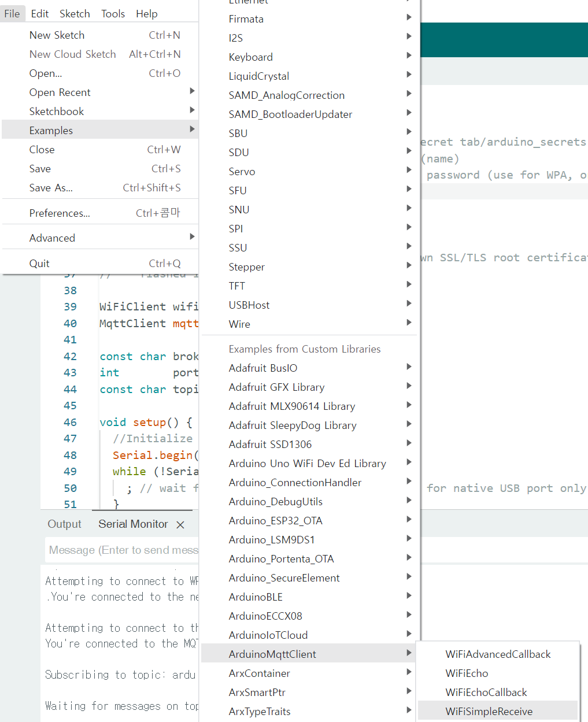Open USBHost examples submenu
The height and width of the screenshot is (722, 588).
pyautogui.click(x=309, y=305)
